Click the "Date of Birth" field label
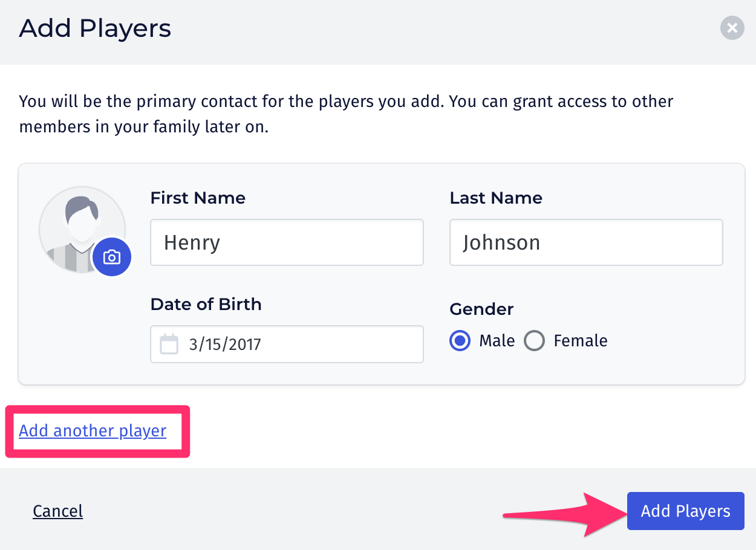 tap(206, 304)
